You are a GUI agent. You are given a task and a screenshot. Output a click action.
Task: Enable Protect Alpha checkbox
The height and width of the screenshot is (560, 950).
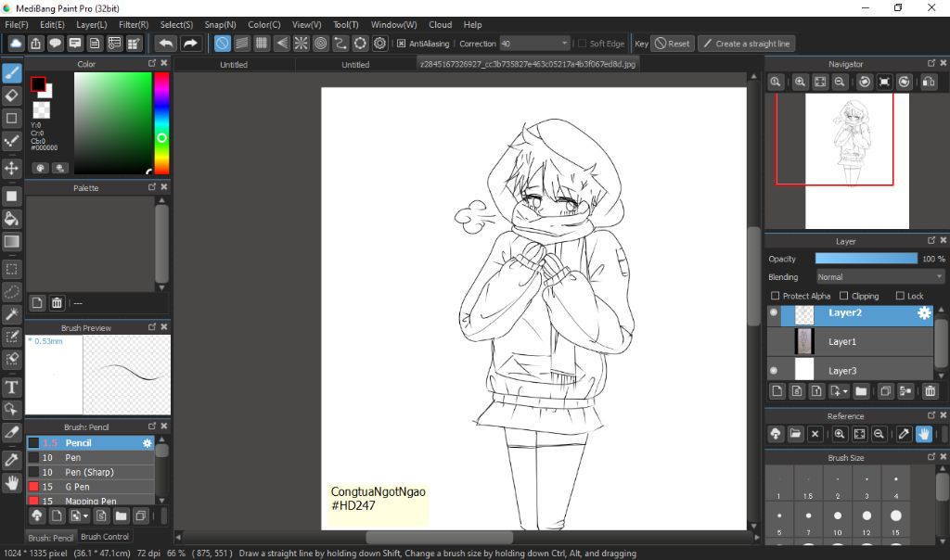coord(775,296)
